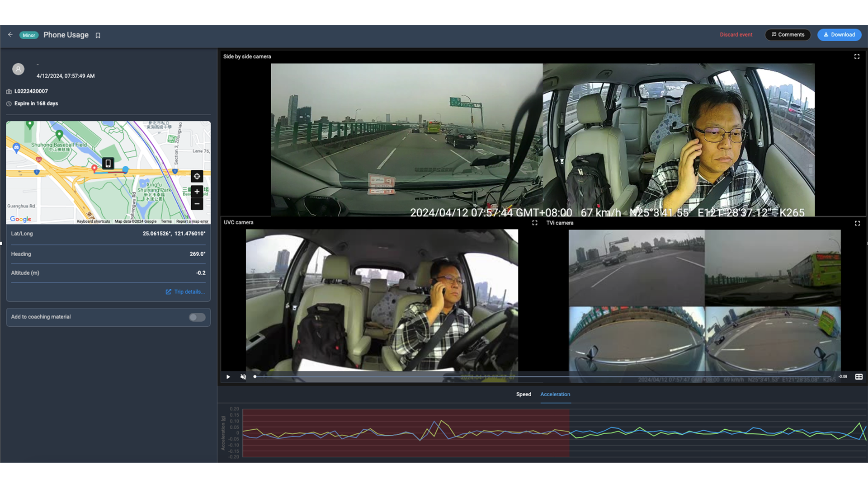This screenshot has width=868, height=488.
Task: Click the Expire in 168 days text
Action: pyautogui.click(x=36, y=103)
